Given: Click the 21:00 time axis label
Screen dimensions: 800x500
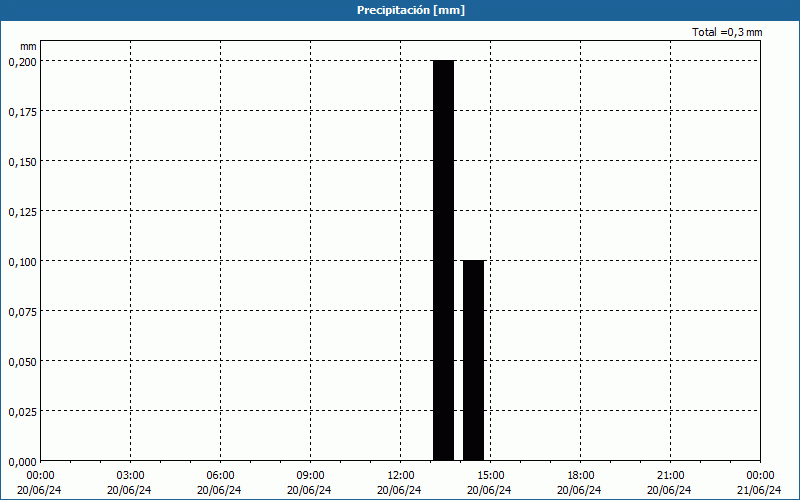Looking at the screenshot, I should tap(670, 476).
